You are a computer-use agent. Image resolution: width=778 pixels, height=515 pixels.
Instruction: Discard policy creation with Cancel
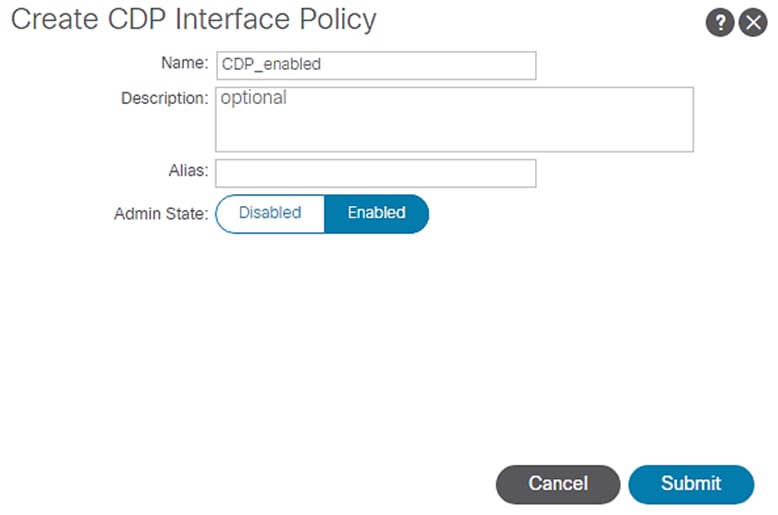[557, 484]
